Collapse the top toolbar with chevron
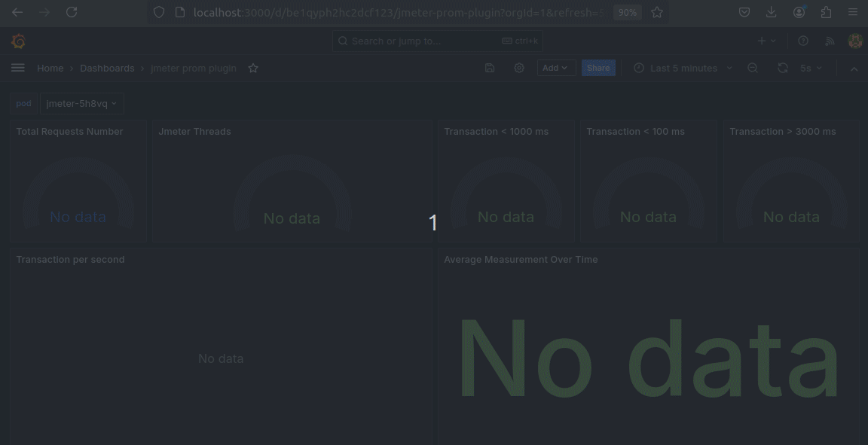The width and height of the screenshot is (868, 445). pyautogui.click(x=854, y=69)
